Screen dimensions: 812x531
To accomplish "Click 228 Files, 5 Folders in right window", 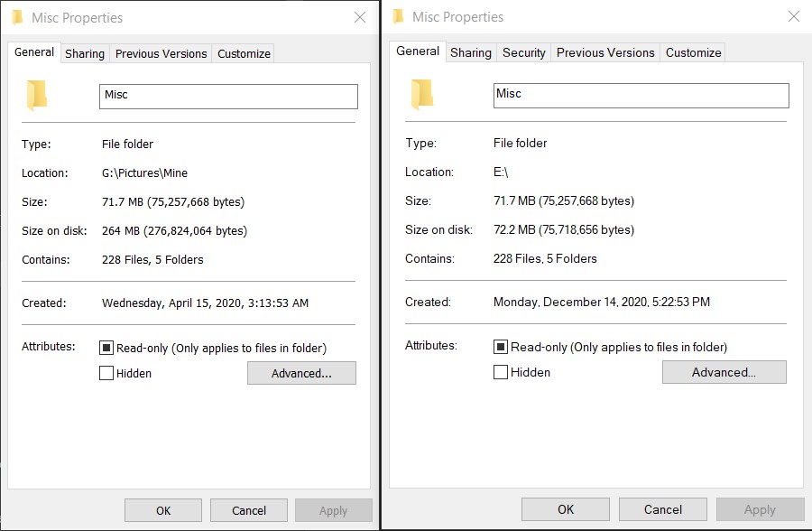I will 545,259.
